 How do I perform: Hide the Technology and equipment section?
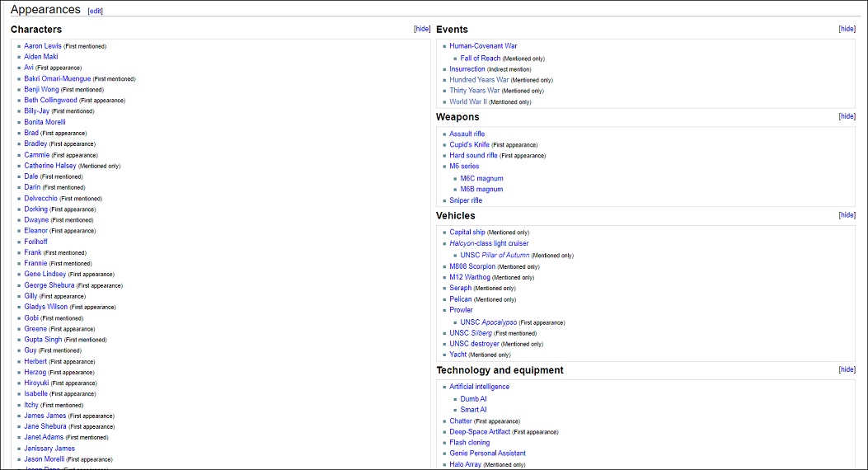[847, 369]
